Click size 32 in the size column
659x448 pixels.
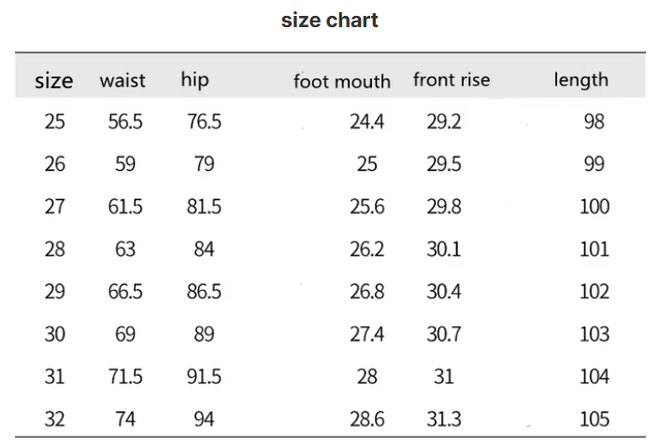coord(55,419)
